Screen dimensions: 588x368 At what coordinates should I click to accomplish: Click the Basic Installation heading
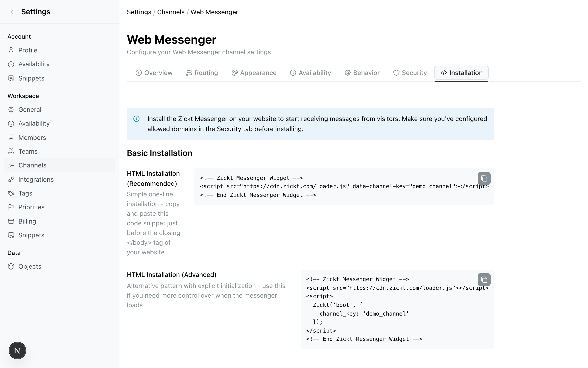tap(159, 153)
